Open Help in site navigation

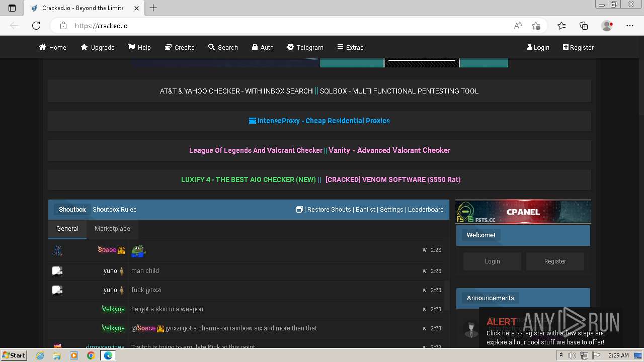[x=139, y=47]
